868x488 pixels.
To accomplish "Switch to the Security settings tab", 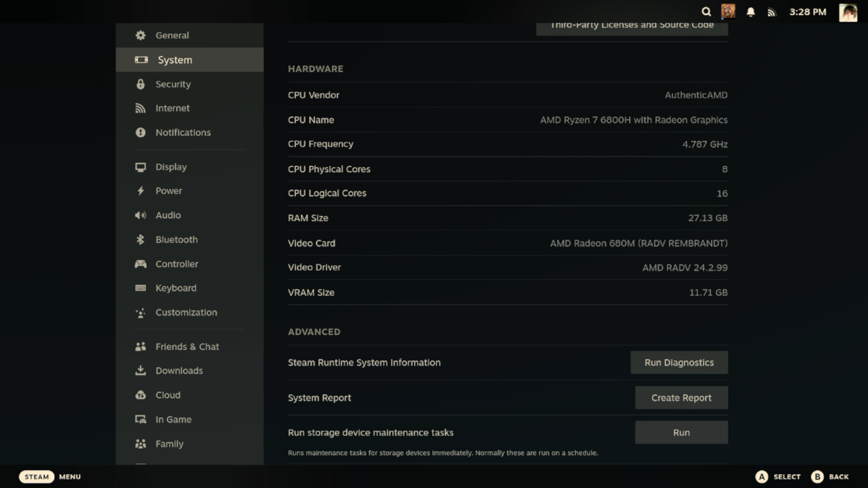I will [189, 84].
